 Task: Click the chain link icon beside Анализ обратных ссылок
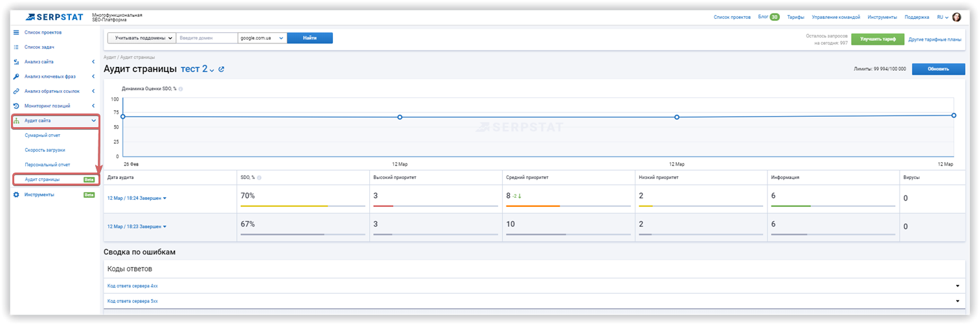[16, 91]
